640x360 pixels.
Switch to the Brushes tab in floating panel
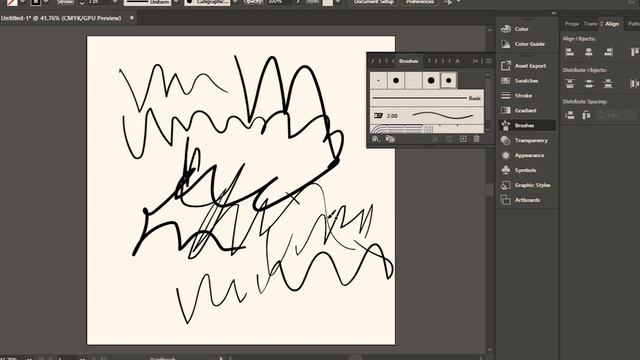[409, 61]
